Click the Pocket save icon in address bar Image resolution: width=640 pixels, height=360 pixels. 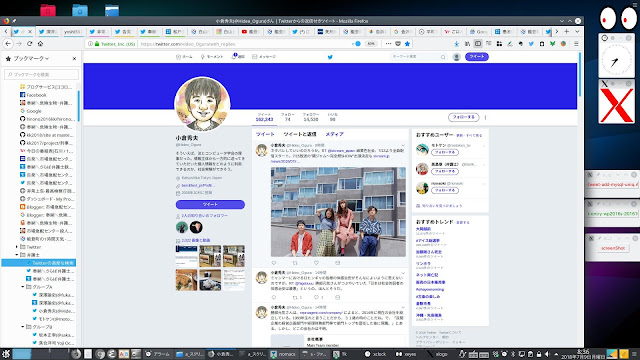pyautogui.click(x=398, y=44)
